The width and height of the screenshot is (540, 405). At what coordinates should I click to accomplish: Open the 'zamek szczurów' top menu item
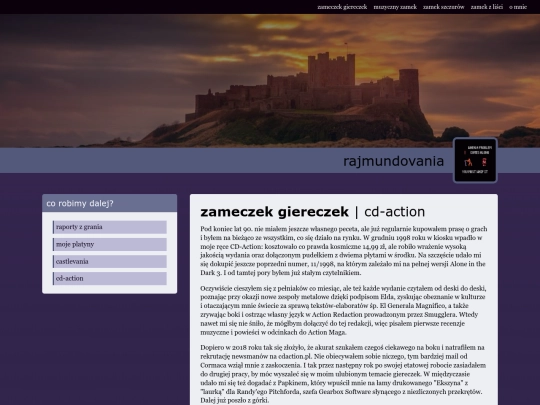coord(444,7)
